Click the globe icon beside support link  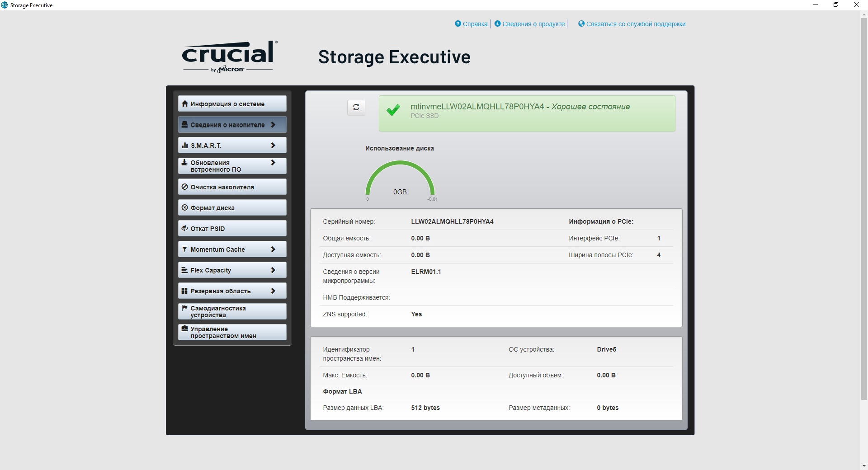tap(581, 23)
